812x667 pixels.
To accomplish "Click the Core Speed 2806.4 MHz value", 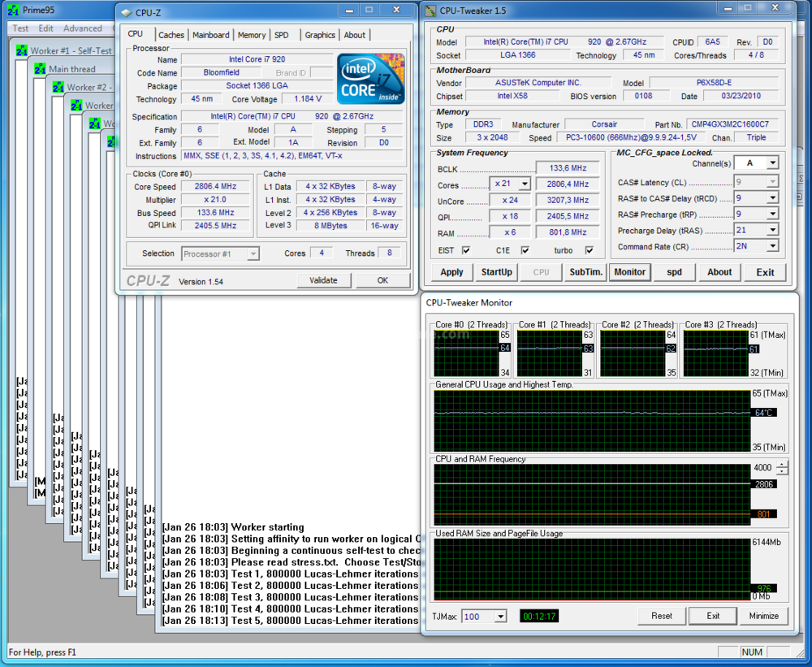I will tap(215, 187).
